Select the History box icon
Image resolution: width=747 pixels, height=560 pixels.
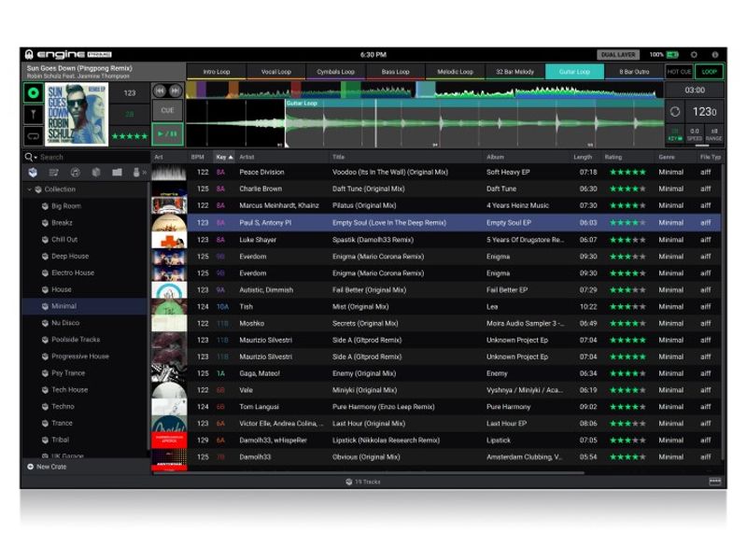tap(96, 173)
